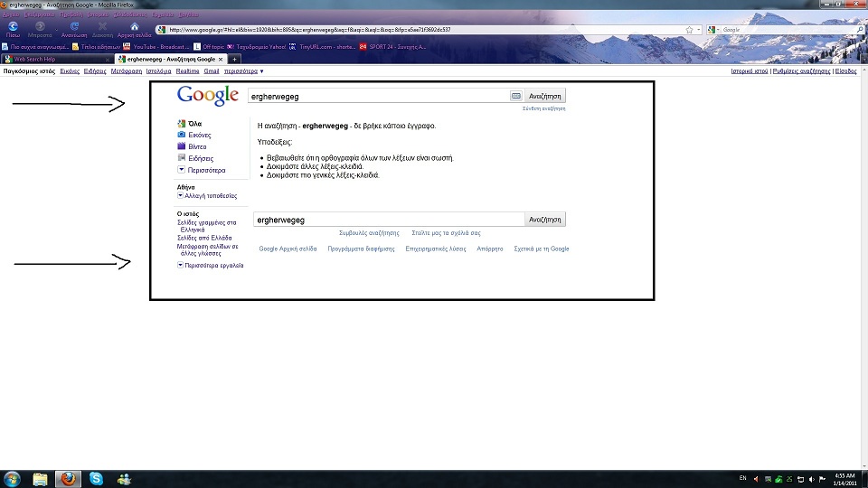Open Gmail link in top bar
The image size is (868, 488).
[x=212, y=71]
